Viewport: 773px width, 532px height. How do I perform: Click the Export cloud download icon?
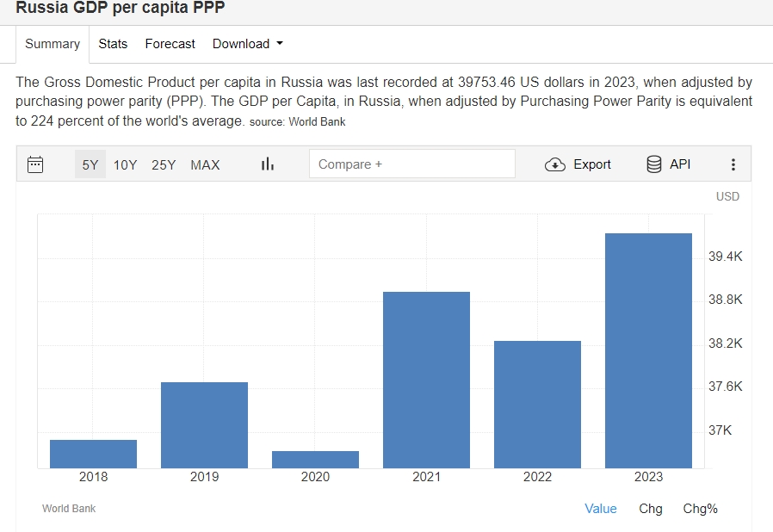tap(555, 164)
